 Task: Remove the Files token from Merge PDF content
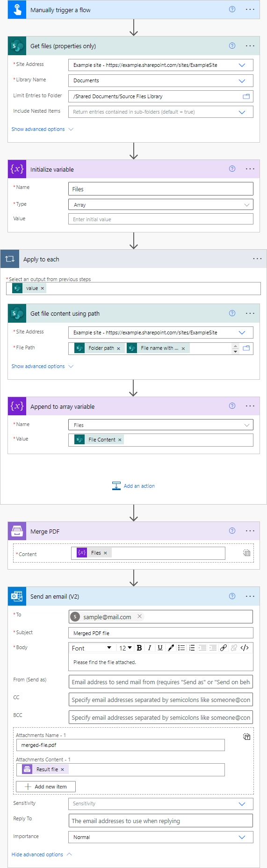coord(105,553)
